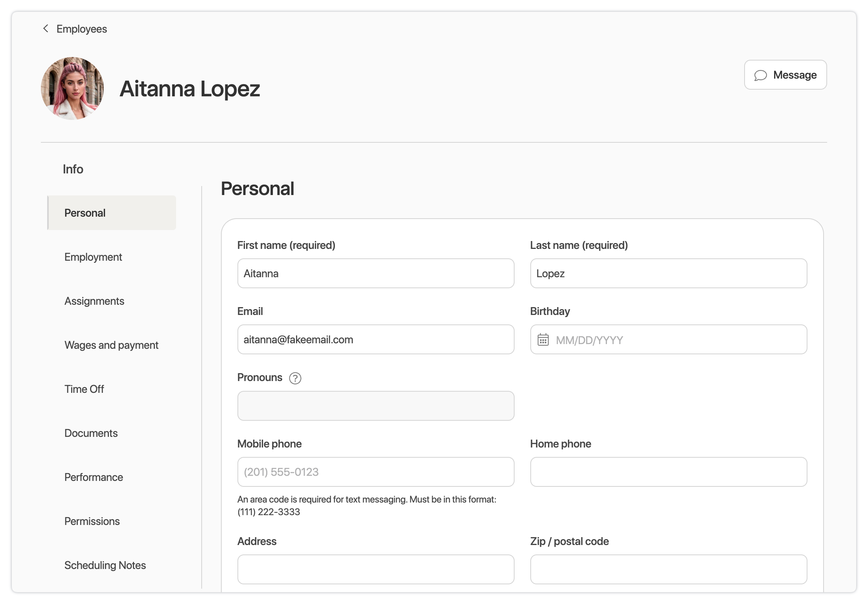Image resolution: width=868 pixels, height=604 pixels.
Task: Select the Time Off section
Action: click(x=84, y=389)
